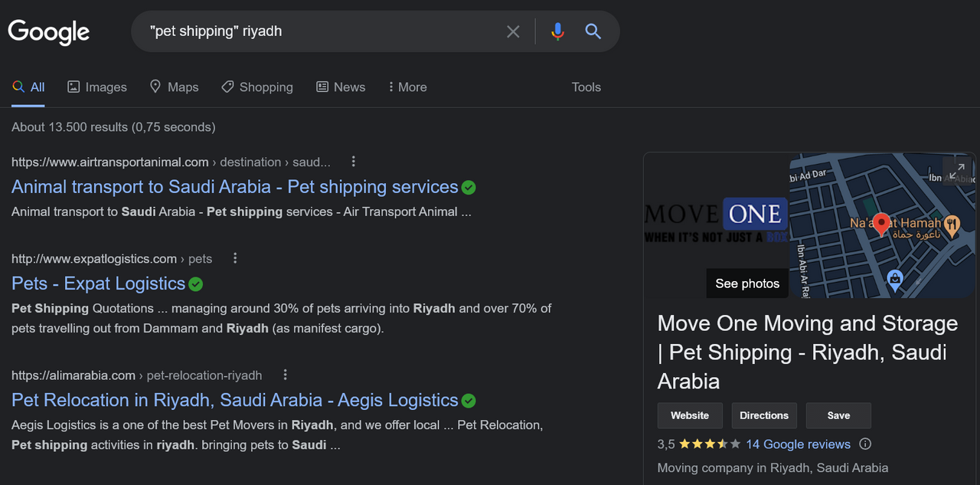Open Pet Relocation in Riyadh Aegis Logistics link
The width and height of the screenshot is (980, 485).
tap(235, 400)
